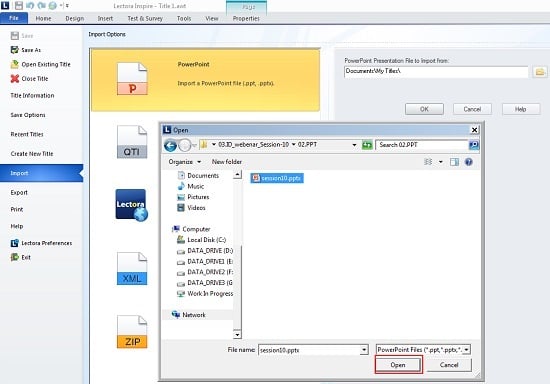Screen dimensions: 550x384
Task: Select Create New Title menu item
Action: (x=32, y=154)
